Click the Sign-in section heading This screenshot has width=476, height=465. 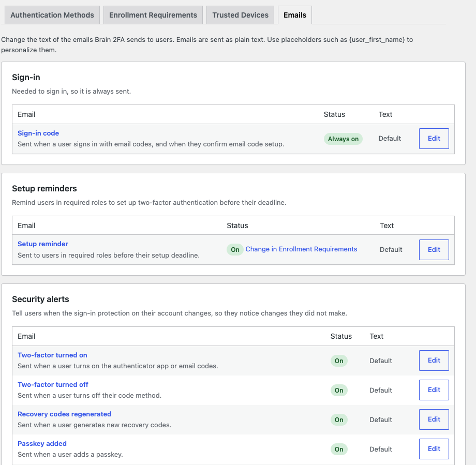coord(26,78)
